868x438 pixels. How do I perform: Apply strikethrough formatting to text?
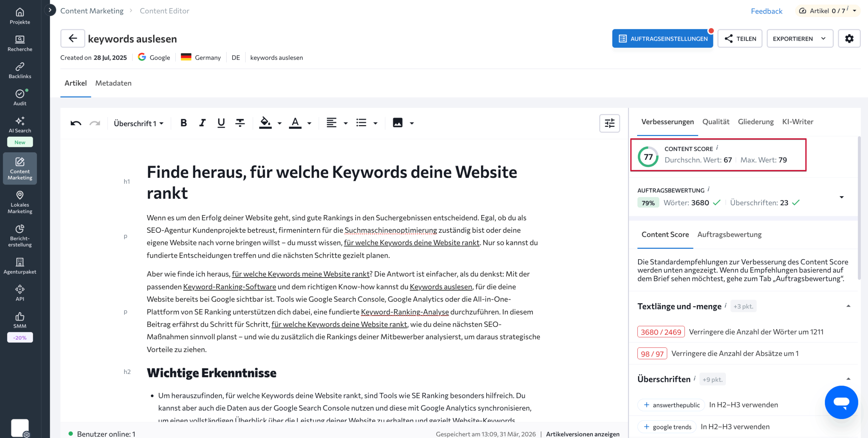(240, 123)
